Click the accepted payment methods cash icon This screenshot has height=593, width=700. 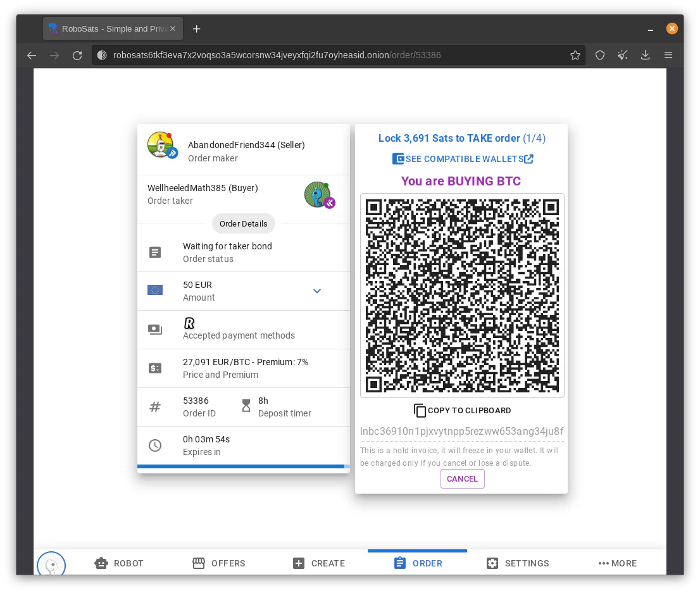(155, 330)
